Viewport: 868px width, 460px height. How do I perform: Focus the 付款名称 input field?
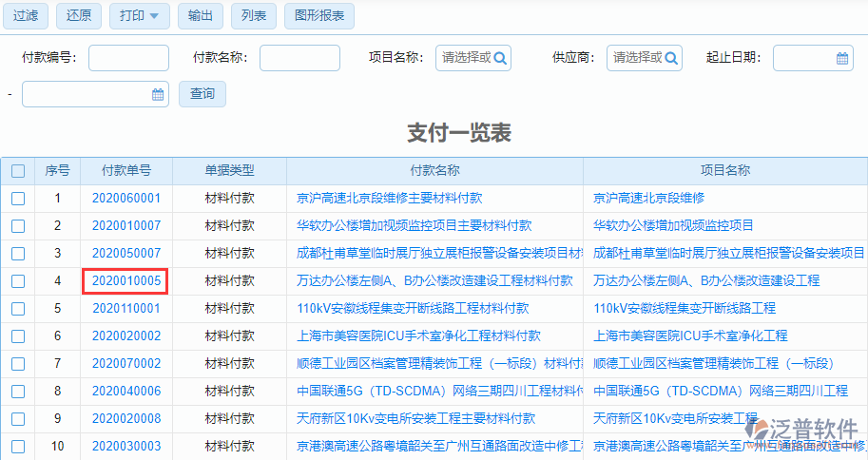pos(299,58)
